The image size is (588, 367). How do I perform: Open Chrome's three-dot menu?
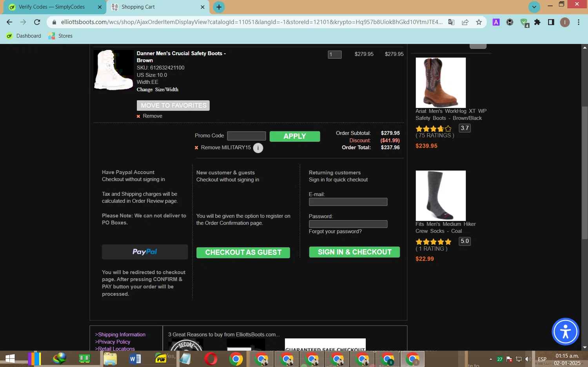point(579,22)
